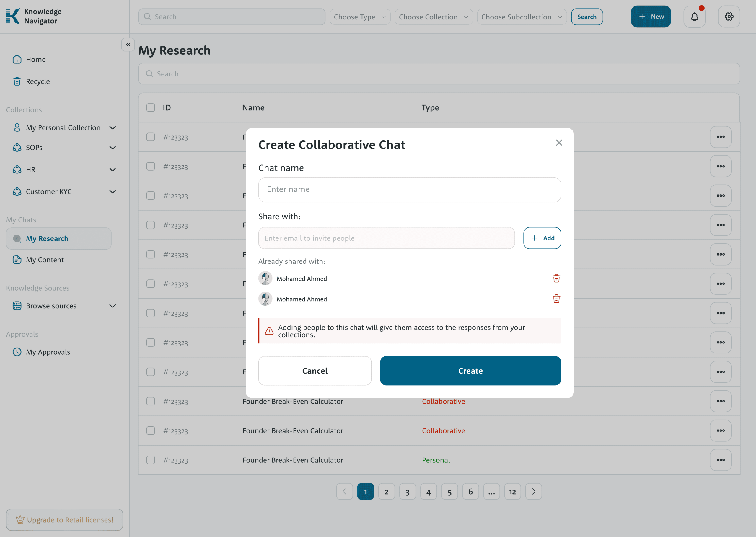Check the first row #123323 checkbox
The height and width of the screenshot is (537, 756).
point(151,137)
